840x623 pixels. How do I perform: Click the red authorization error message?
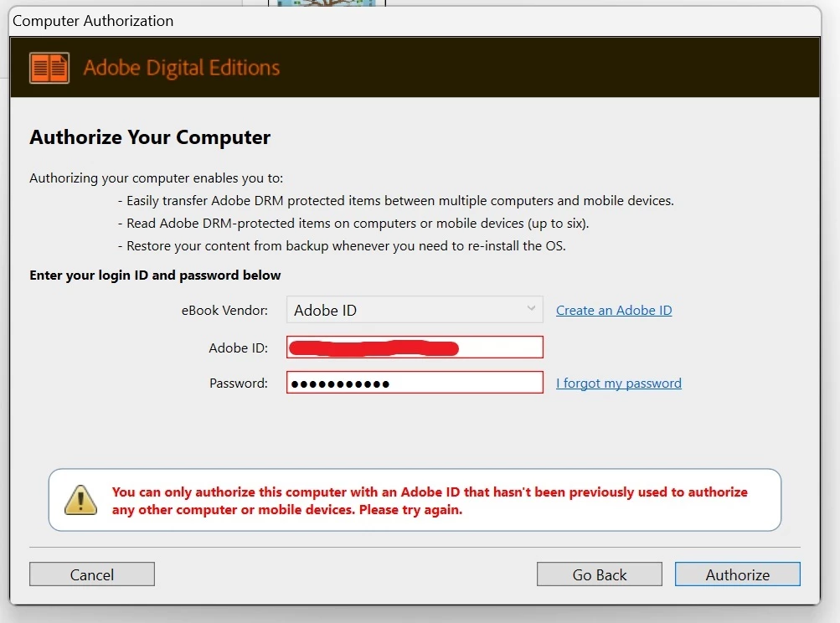pos(430,501)
